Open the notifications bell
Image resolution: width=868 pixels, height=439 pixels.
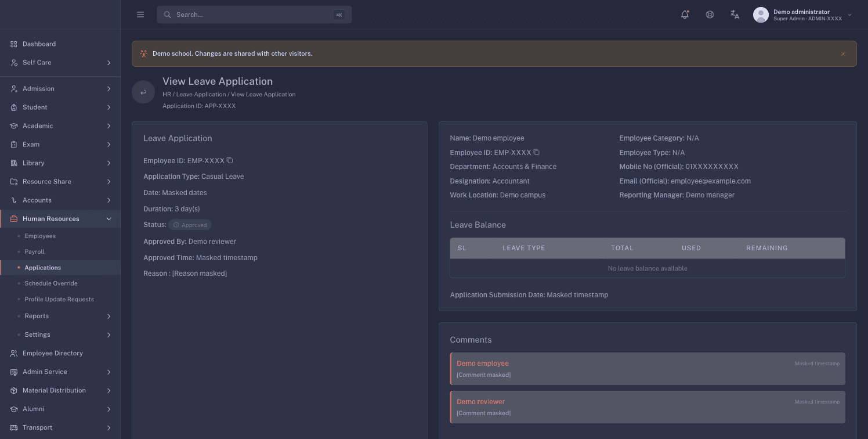coord(685,15)
